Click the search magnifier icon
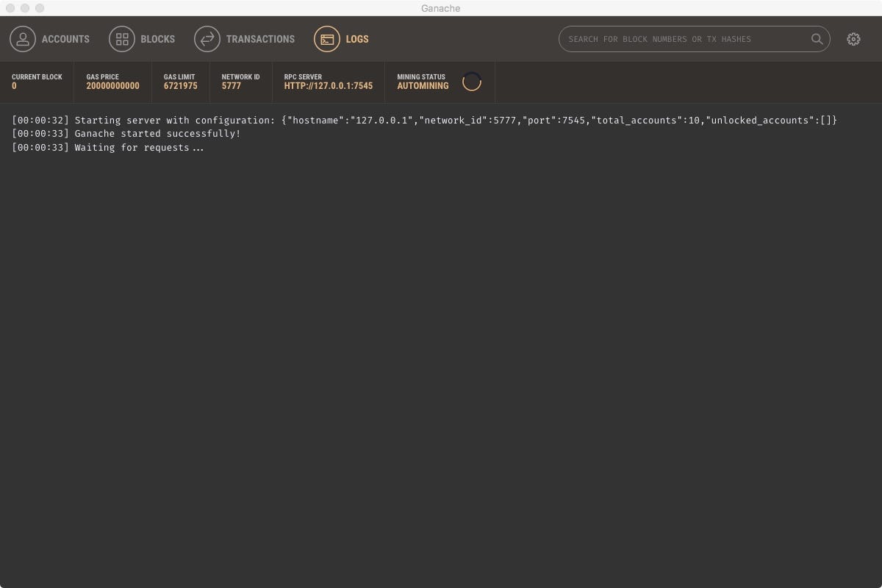 pos(817,39)
